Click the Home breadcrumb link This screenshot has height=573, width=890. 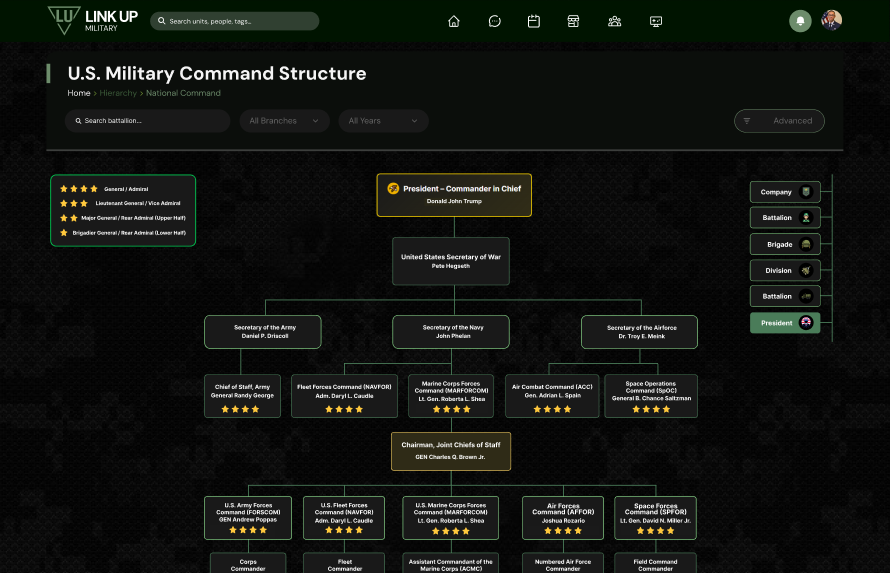[79, 93]
